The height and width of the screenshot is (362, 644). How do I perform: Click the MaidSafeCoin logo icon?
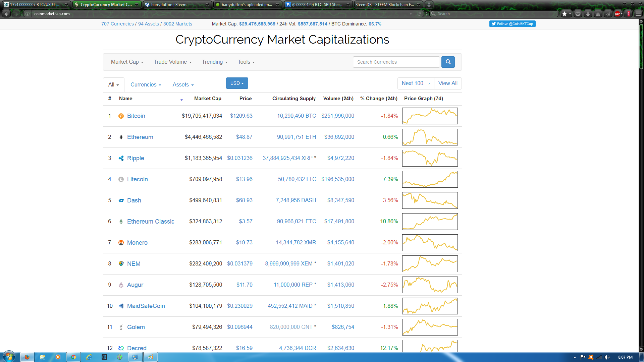coord(121,306)
